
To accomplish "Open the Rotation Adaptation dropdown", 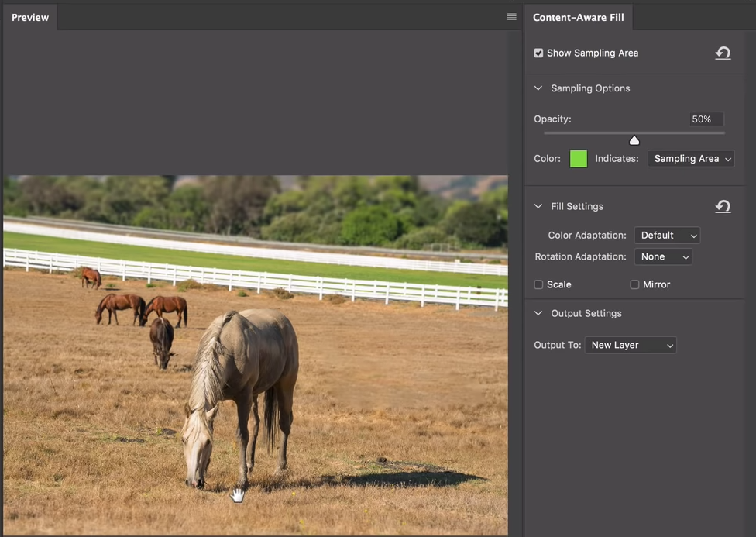I will [x=662, y=256].
